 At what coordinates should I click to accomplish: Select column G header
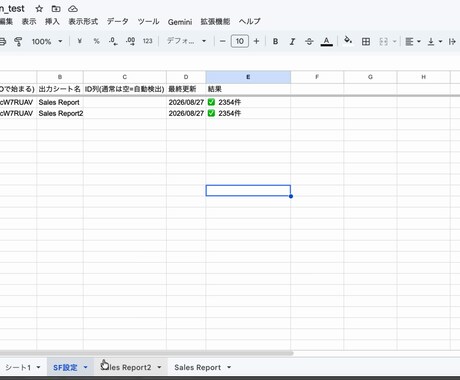pyautogui.click(x=370, y=77)
